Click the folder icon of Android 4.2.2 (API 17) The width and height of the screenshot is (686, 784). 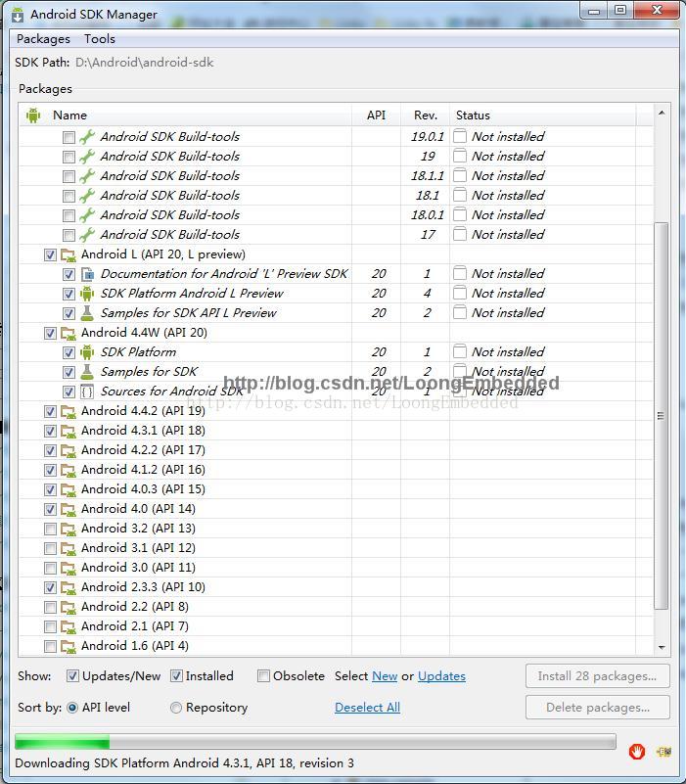click(68, 450)
